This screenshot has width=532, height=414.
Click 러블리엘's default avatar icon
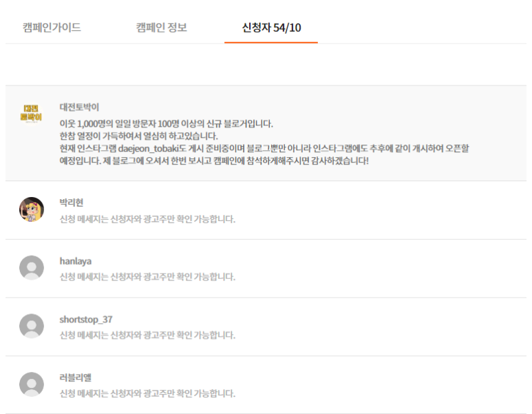pos(32,384)
